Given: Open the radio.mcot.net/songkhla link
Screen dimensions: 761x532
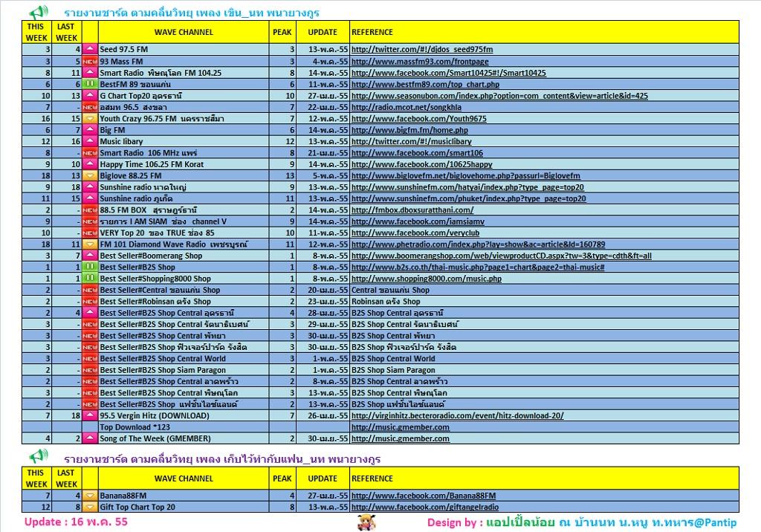Looking at the screenshot, I should tap(407, 107).
